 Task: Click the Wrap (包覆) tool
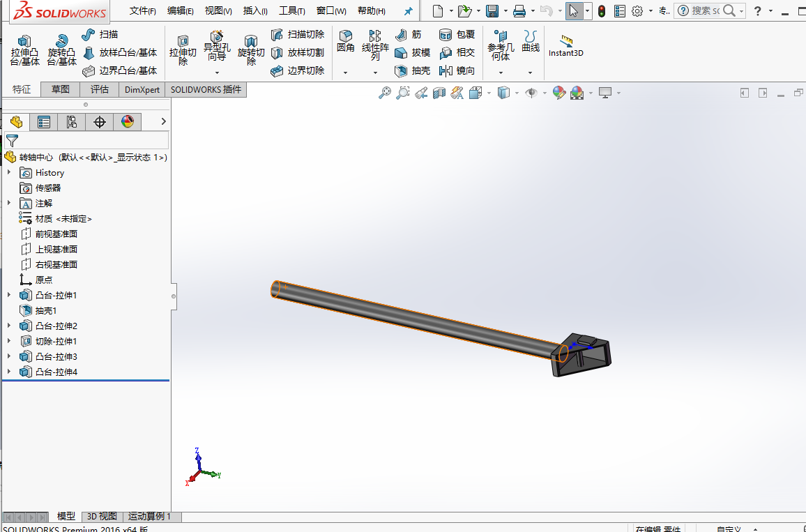point(457,34)
